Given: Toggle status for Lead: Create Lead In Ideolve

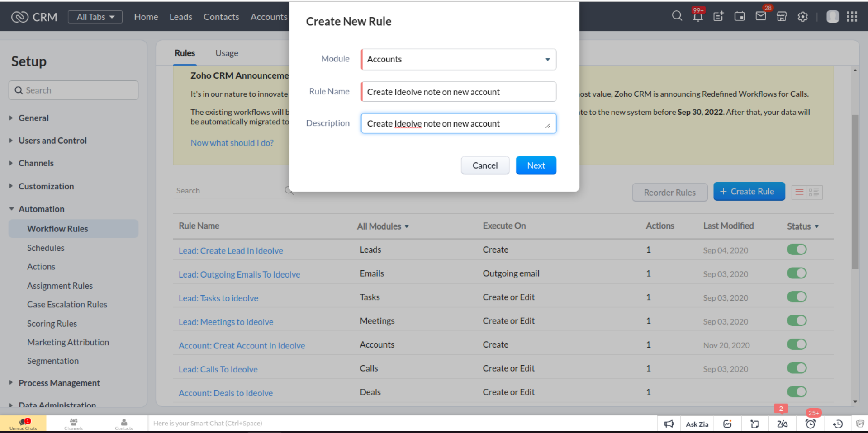Looking at the screenshot, I should pyautogui.click(x=797, y=249).
